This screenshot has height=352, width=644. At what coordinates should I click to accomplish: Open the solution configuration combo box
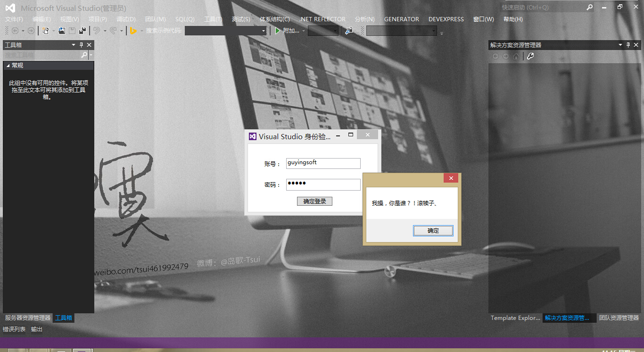(x=323, y=31)
